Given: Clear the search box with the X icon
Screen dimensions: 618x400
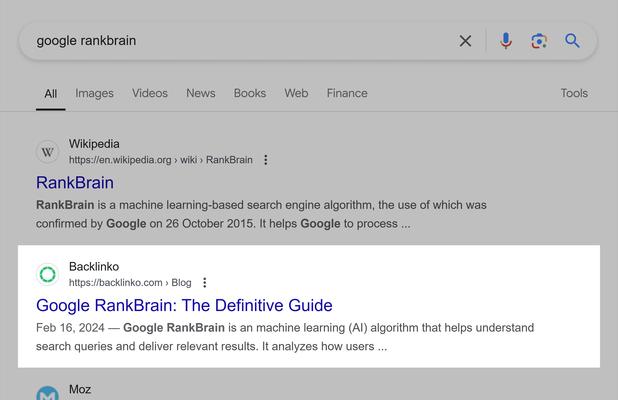Looking at the screenshot, I should 465,41.
